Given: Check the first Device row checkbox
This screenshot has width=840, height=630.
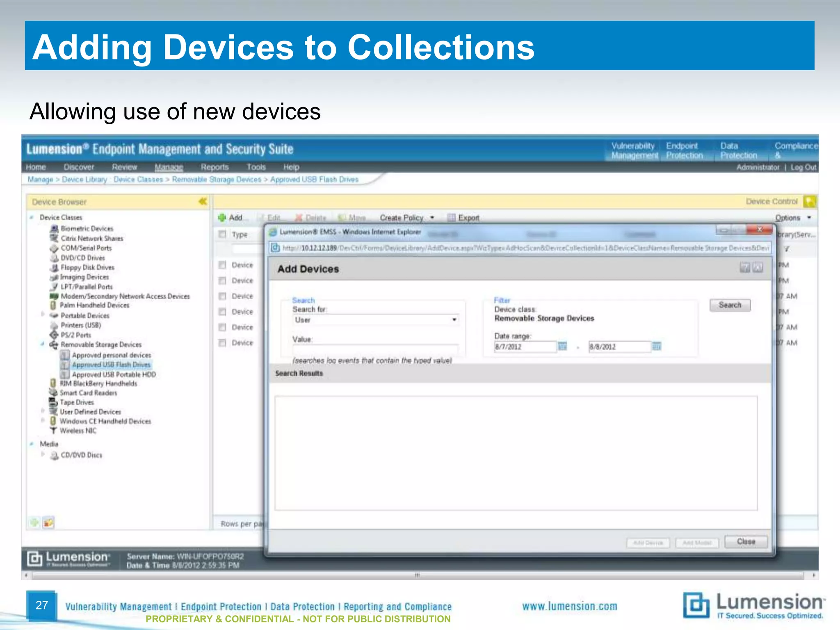Looking at the screenshot, I should click(x=222, y=265).
